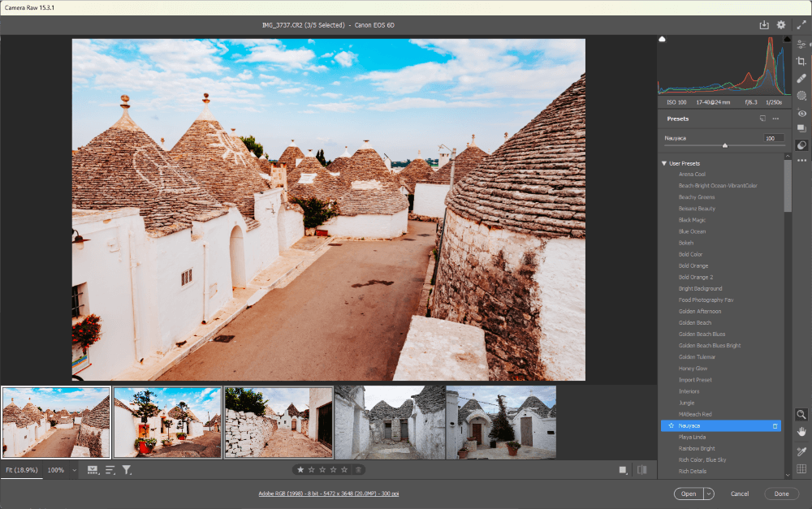Open the Masking tool

(x=801, y=95)
